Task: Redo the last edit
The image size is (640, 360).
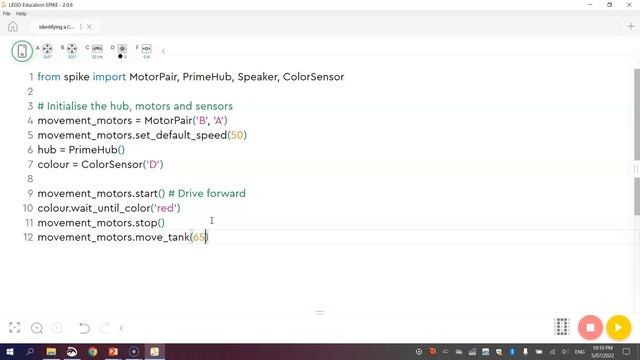Action: tap(104, 328)
